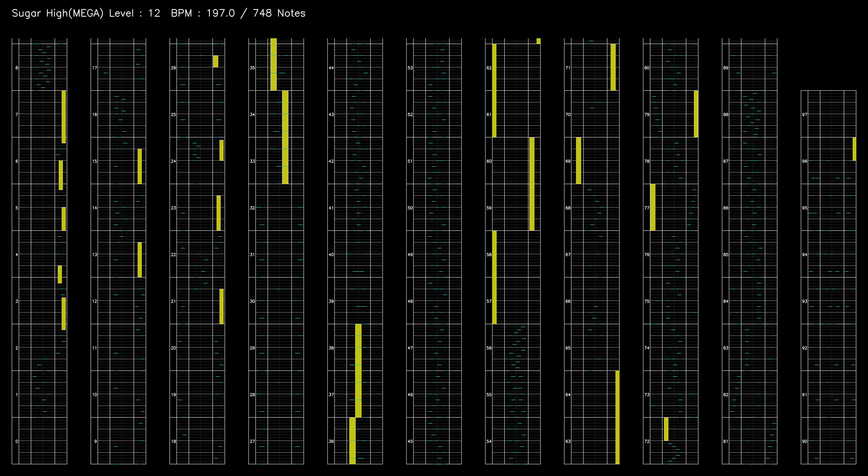Select measure number 45 label
This screenshot has width=868, height=476.
pos(410,441)
